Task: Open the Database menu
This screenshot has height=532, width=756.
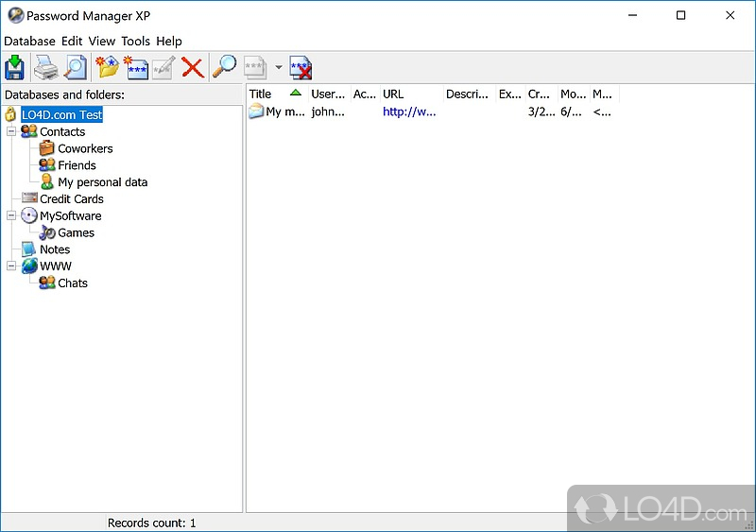Action: pos(29,42)
